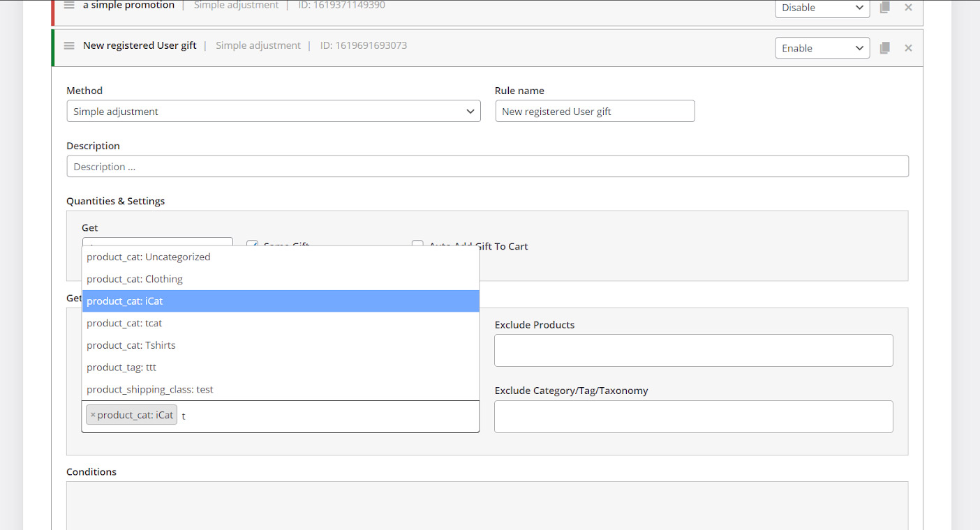
Task: Delete the New registered User gift rule
Action: click(908, 48)
